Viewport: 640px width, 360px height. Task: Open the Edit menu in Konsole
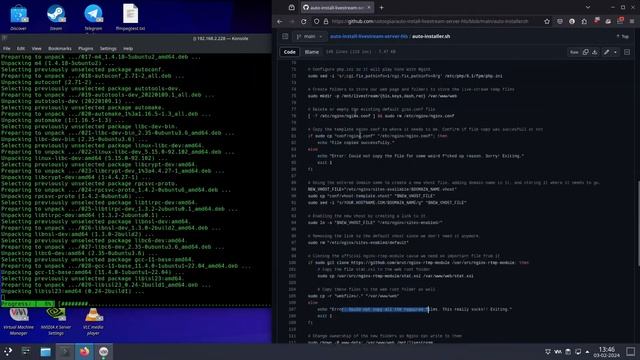[21, 49]
